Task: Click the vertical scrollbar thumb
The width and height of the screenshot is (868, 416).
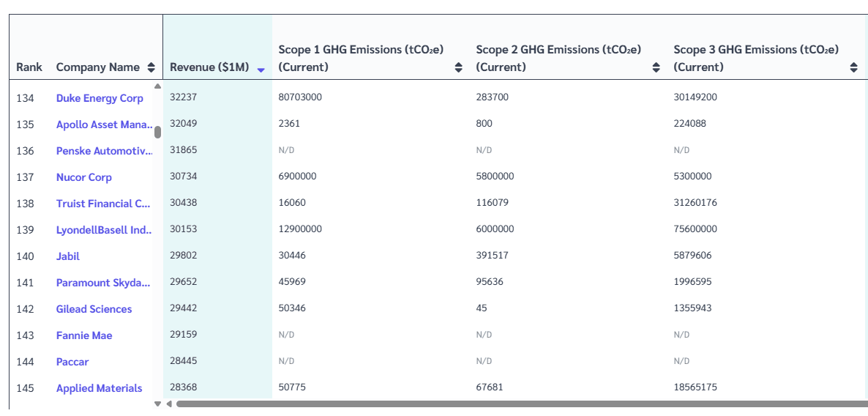Action: pos(158,132)
